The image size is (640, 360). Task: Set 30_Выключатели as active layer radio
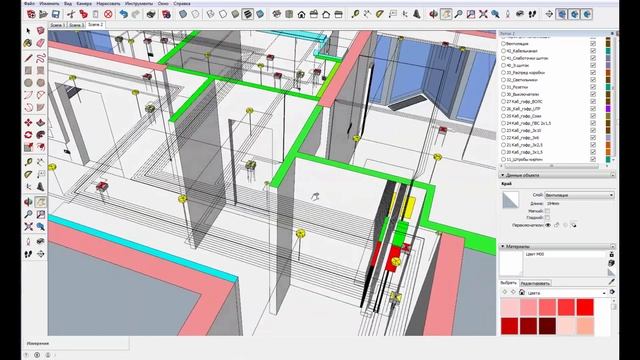(x=503, y=94)
